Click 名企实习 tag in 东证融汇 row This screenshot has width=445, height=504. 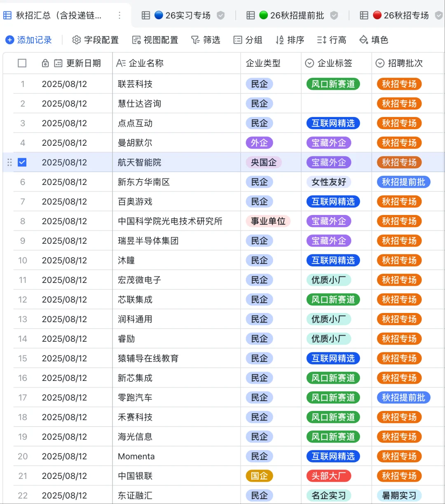tap(329, 495)
